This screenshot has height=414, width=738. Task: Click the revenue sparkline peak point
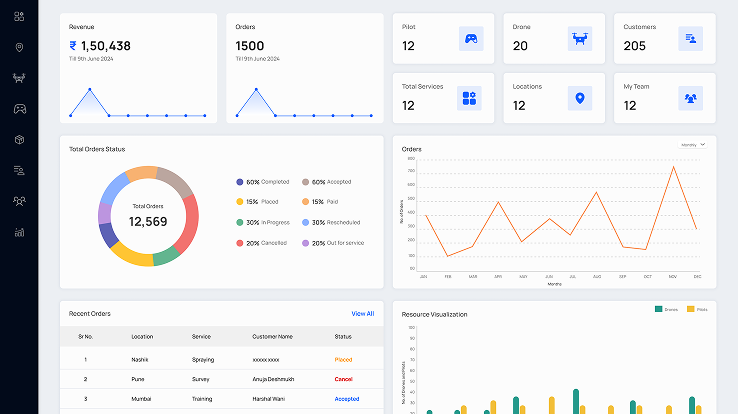click(90, 89)
